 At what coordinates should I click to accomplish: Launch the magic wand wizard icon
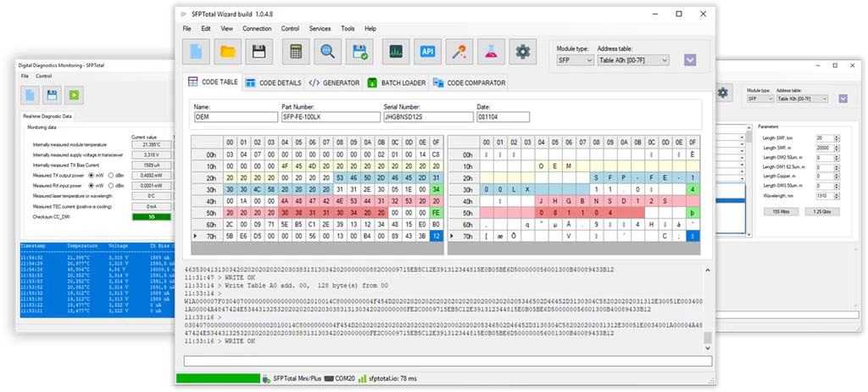[x=459, y=52]
